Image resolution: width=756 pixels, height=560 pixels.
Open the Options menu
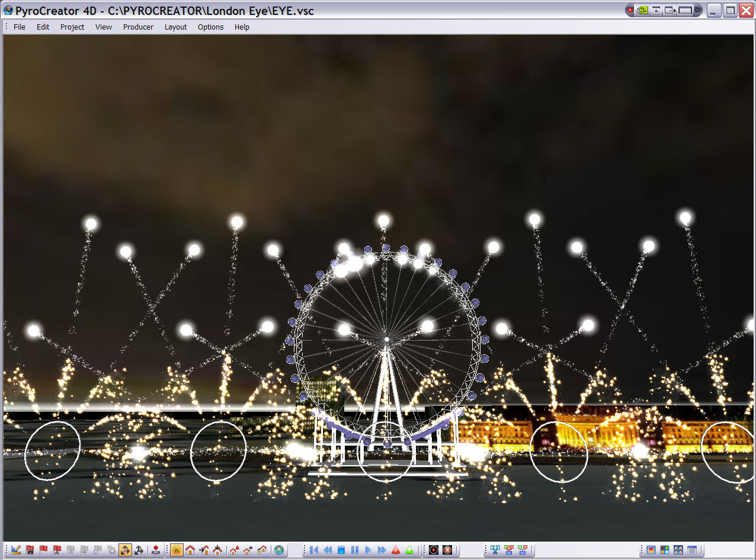tap(211, 27)
